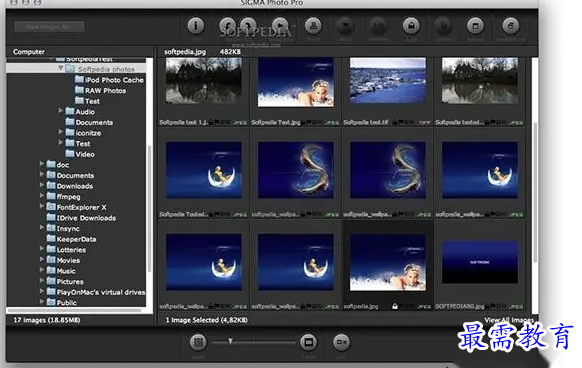
Task: Click the Computer header label
Action: click(x=29, y=52)
